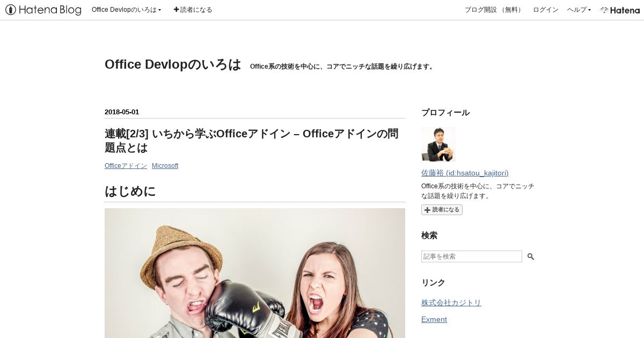Open 佐藤裕 (id:hsatou_kajitori) profile link
644x338 pixels.
(x=465, y=173)
